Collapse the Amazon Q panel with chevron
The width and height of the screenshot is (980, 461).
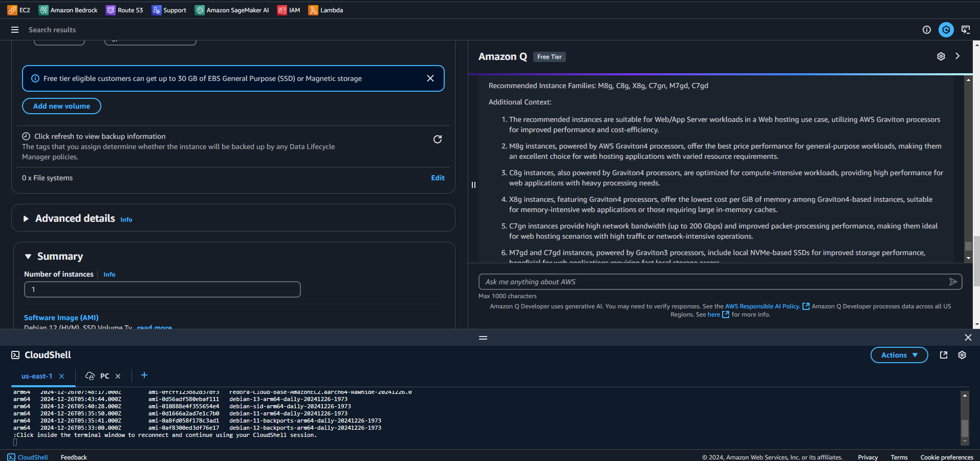pyautogui.click(x=957, y=56)
